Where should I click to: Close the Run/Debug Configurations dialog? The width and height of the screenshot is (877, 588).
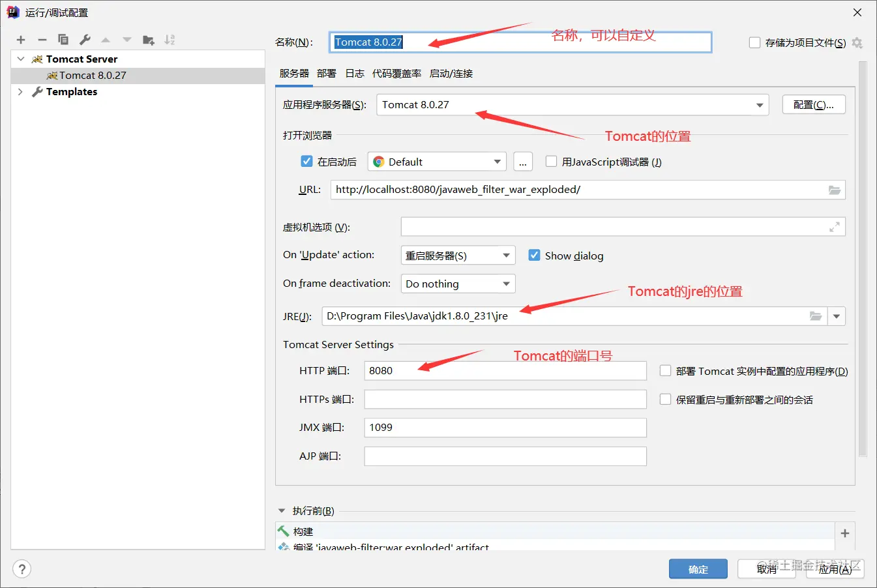857,12
